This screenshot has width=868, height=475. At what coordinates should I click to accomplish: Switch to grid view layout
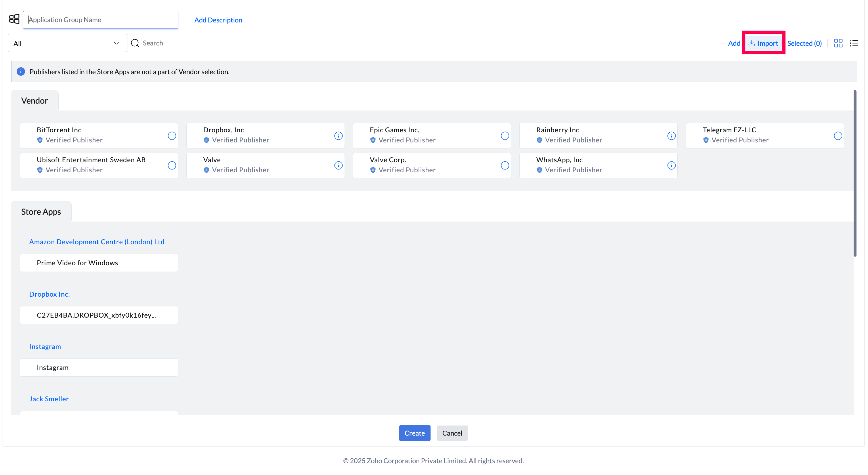point(838,43)
